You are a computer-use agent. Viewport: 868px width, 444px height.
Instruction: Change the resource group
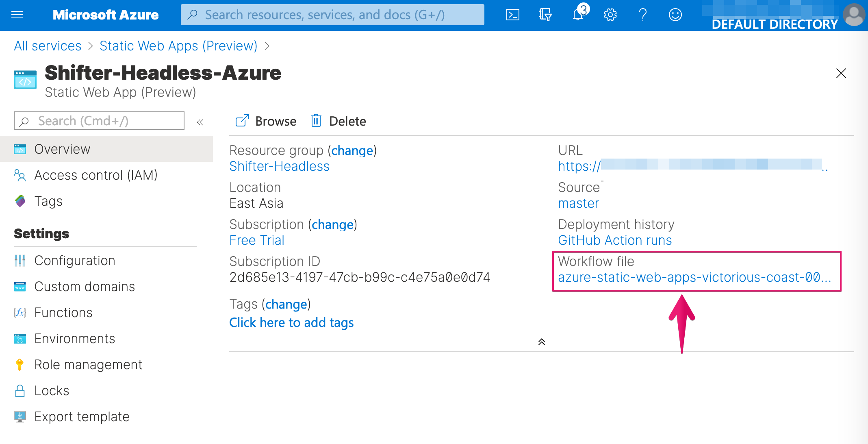coord(352,150)
